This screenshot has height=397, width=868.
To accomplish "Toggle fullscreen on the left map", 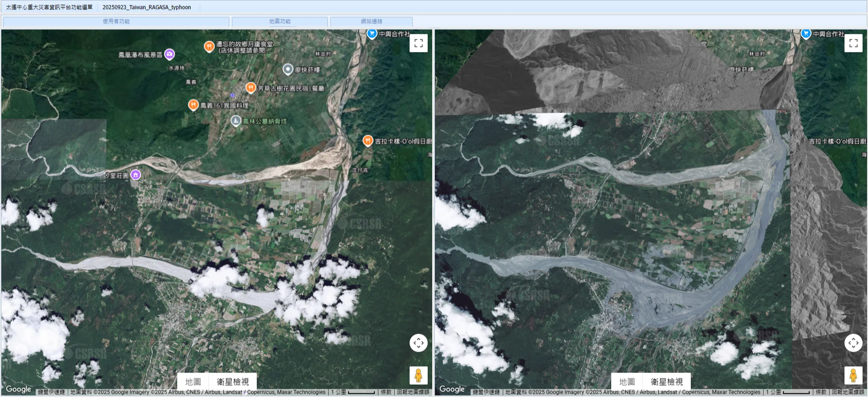I will point(418,43).
